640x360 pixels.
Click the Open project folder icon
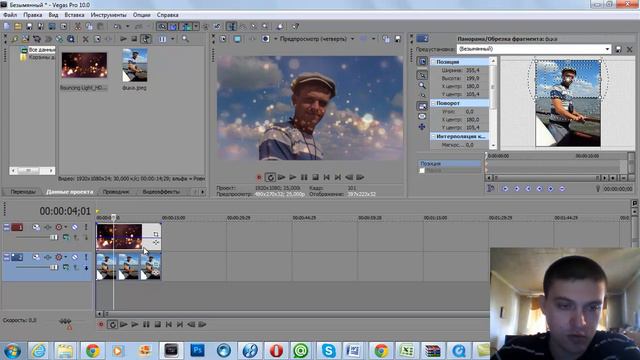click(x=18, y=26)
